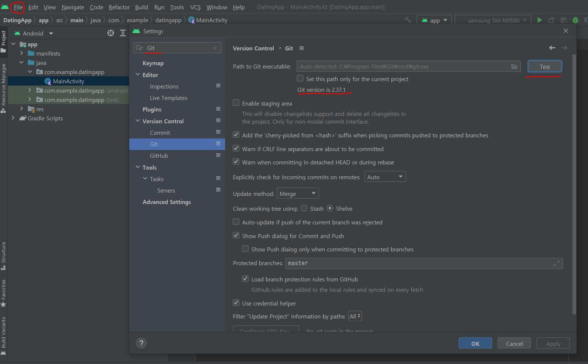Click the Run app green play icon

point(539,20)
